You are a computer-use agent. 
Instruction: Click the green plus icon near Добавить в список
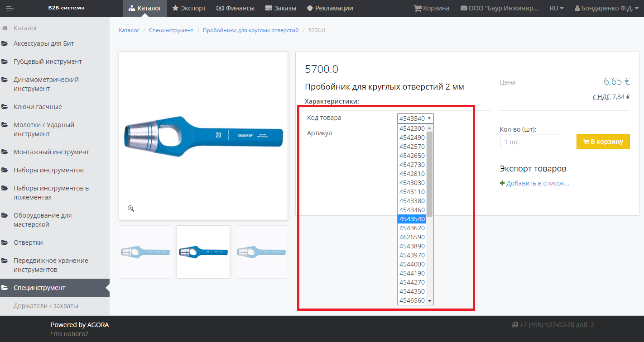click(x=502, y=183)
